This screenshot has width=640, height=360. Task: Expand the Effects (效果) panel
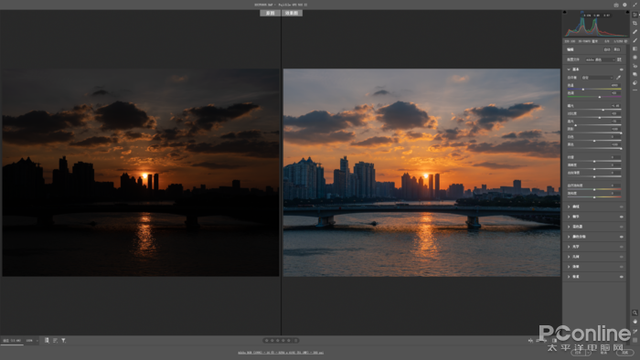click(569, 267)
